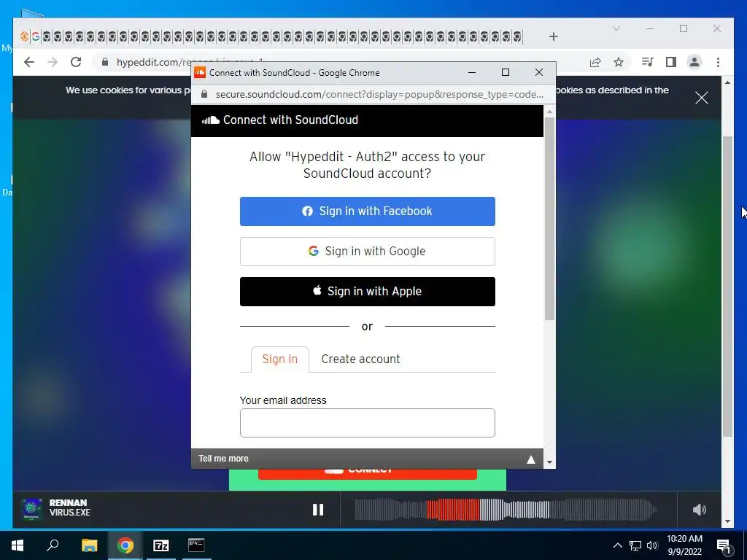Open Chrome profile avatar menu
The height and width of the screenshot is (560, 747).
point(694,62)
